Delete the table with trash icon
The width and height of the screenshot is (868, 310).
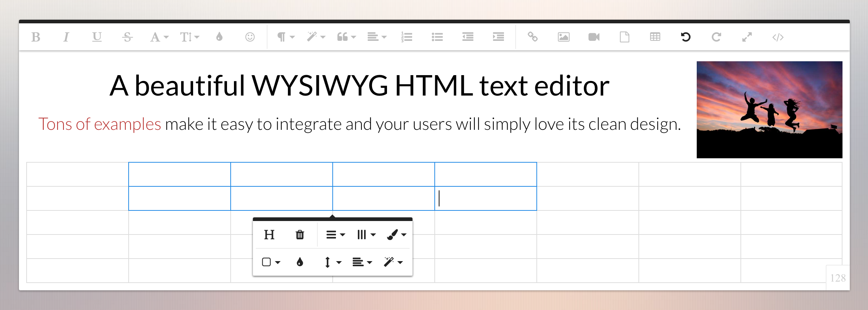pyautogui.click(x=300, y=235)
